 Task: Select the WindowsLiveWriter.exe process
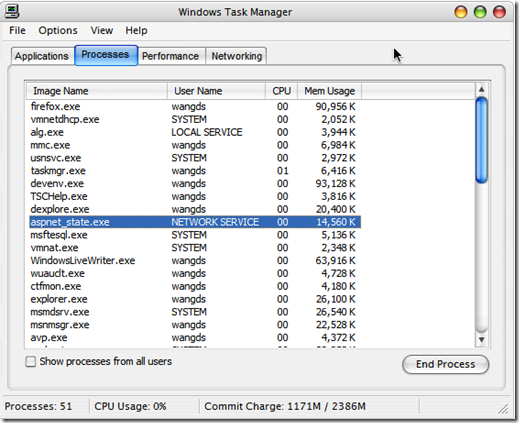tap(195, 261)
